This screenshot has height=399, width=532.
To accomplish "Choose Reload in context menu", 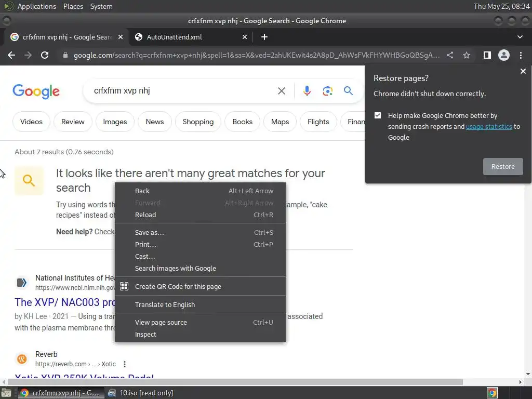I will point(200,215).
